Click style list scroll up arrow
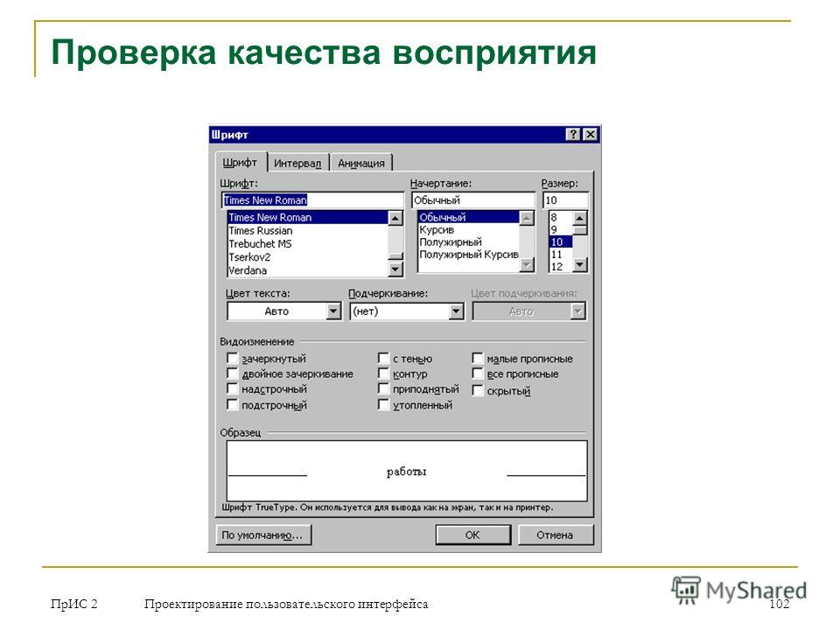Viewport: 840px width, 630px height. 527,218
